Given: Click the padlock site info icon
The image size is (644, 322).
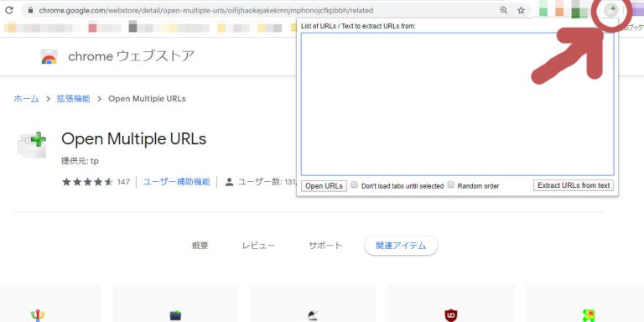Looking at the screenshot, I should pyautogui.click(x=30, y=10).
